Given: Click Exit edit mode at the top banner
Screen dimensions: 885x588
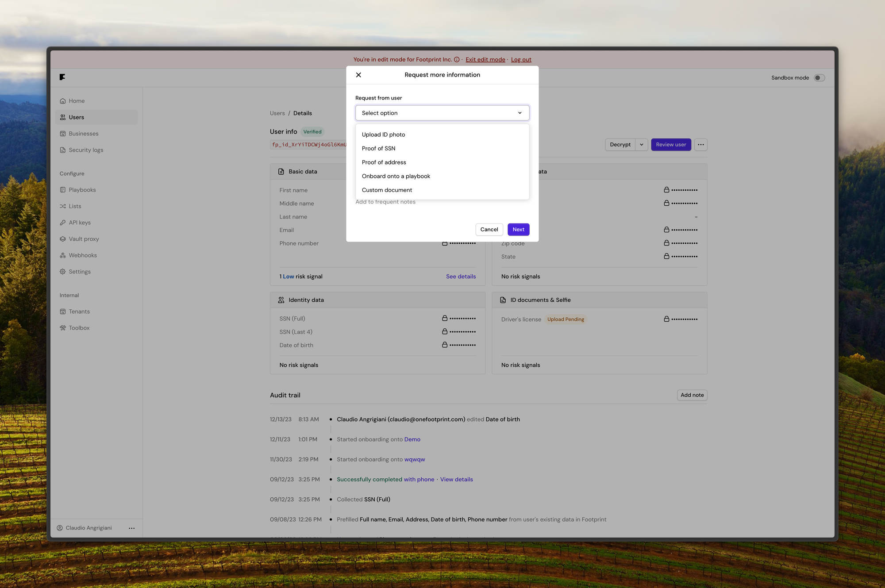Looking at the screenshot, I should (485, 59).
